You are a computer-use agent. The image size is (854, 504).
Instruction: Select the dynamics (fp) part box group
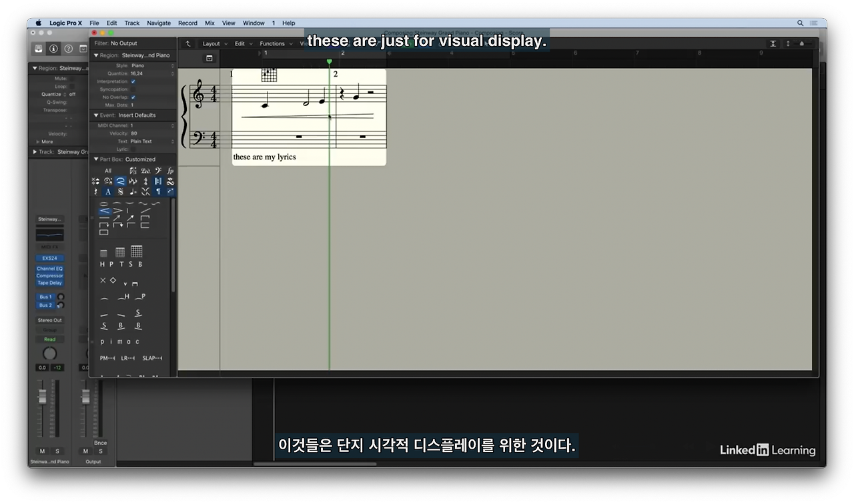171,171
